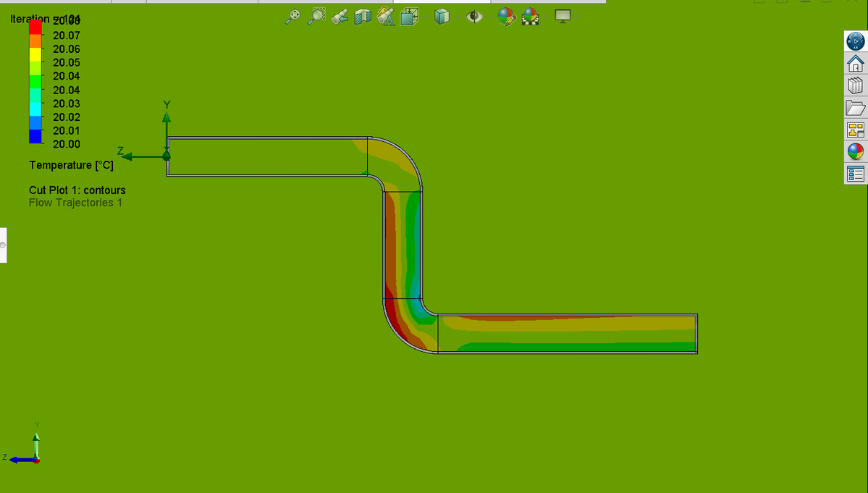Select the Zoom to Fit tool
Image resolution: width=868 pixels, height=493 pixels.
292,17
